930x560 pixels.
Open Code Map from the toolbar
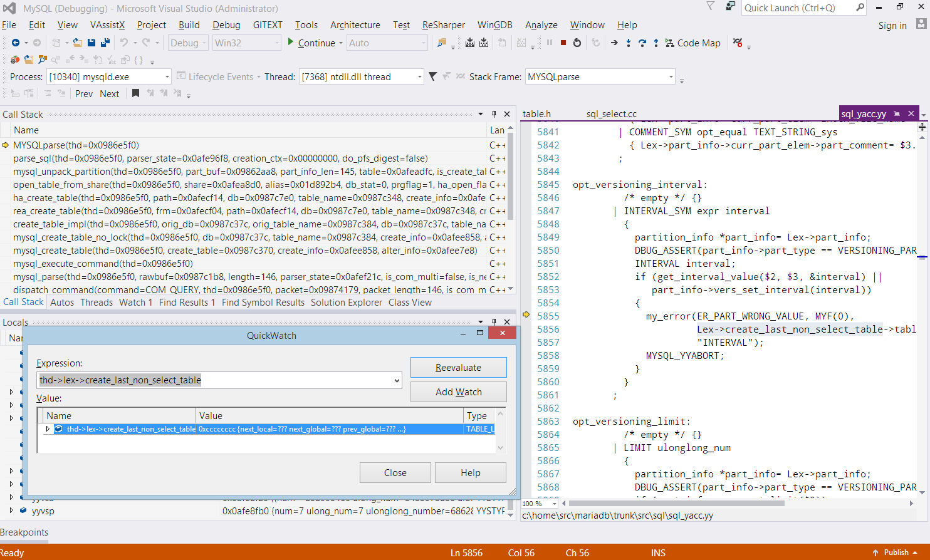click(692, 43)
